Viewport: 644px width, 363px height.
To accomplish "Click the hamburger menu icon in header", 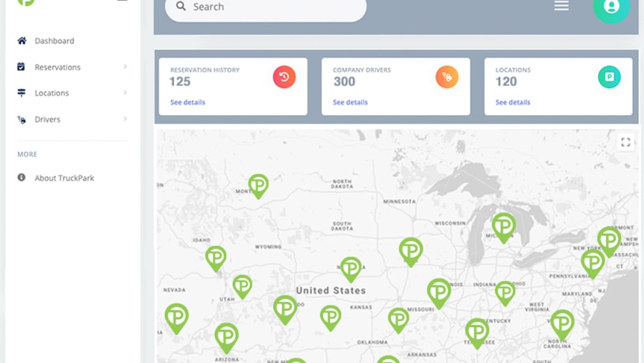I will (561, 6).
